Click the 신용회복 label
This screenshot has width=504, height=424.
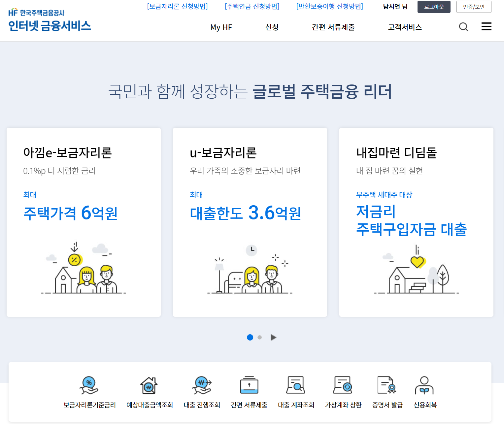tap(425, 405)
